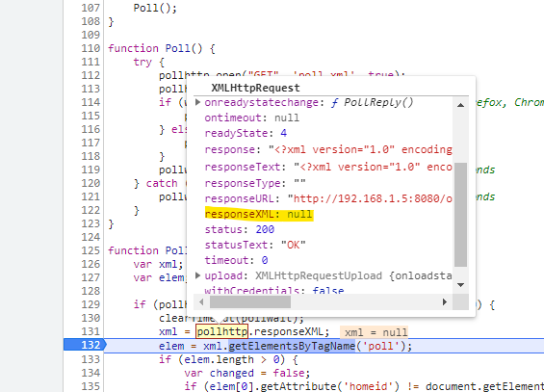
Task: Click the popup's vertical scroll up arrow
Action: pyautogui.click(x=460, y=105)
